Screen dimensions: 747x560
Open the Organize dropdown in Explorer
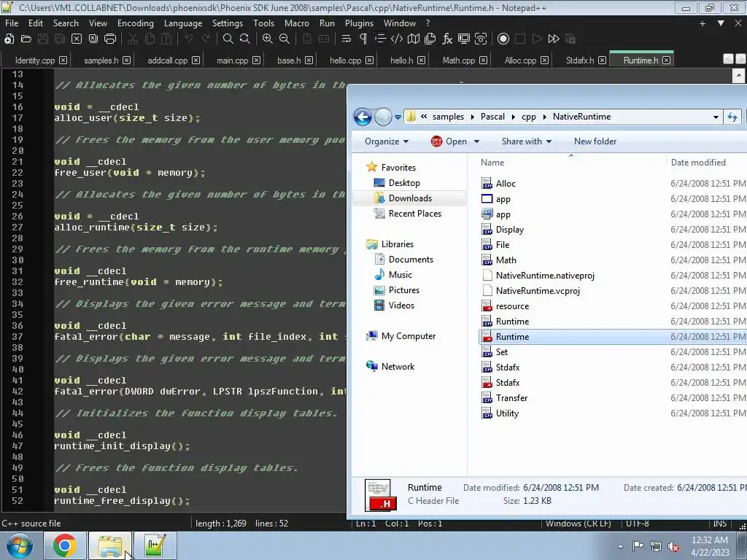tap(387, 141)
